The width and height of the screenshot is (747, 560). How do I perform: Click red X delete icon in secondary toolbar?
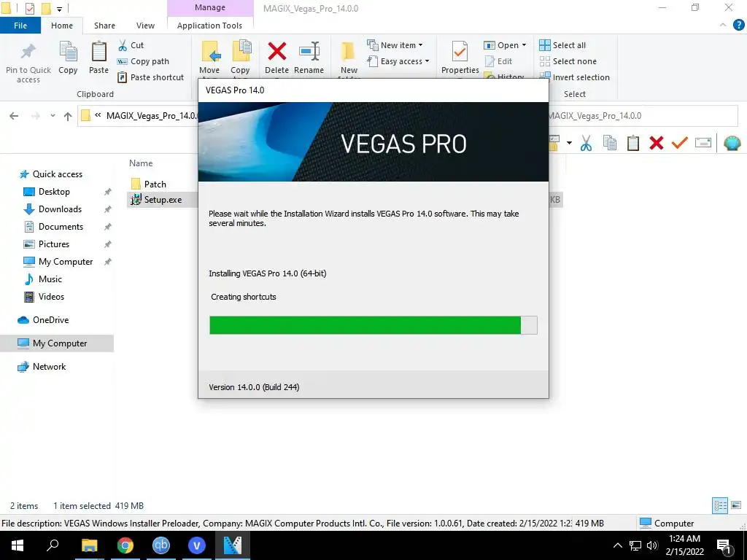coord(657,143)
